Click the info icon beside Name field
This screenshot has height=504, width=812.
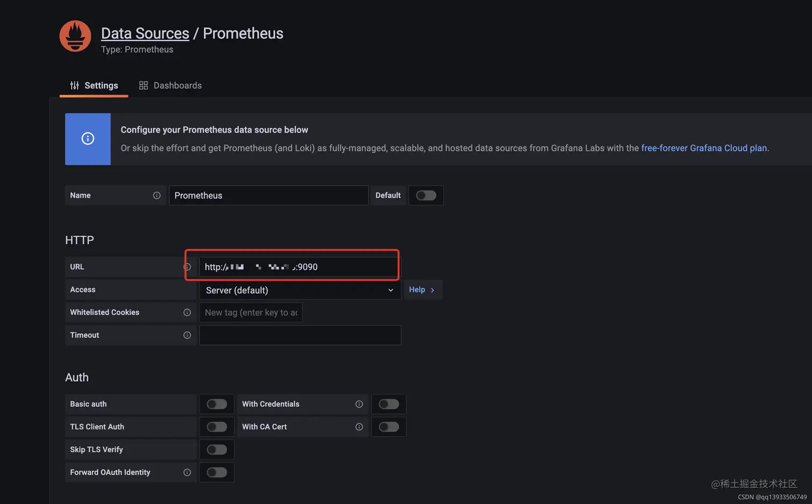[157, 195]
